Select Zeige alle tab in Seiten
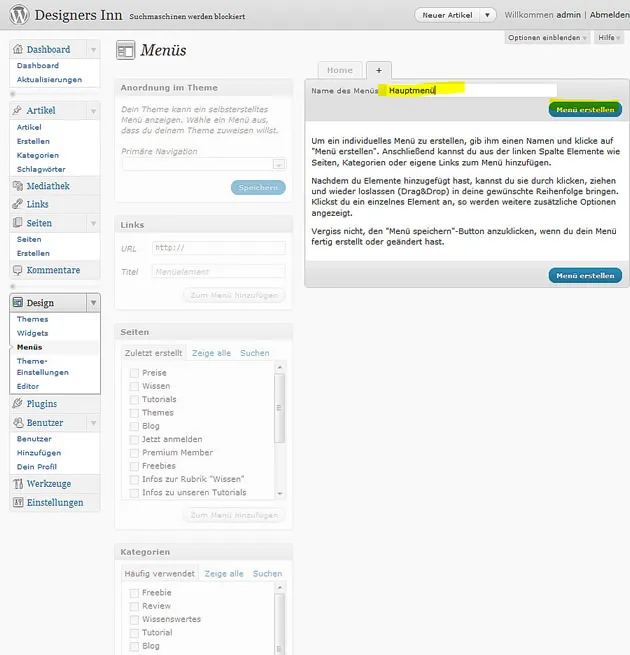The height and width of the screenshot is (655, 630). 211,353
